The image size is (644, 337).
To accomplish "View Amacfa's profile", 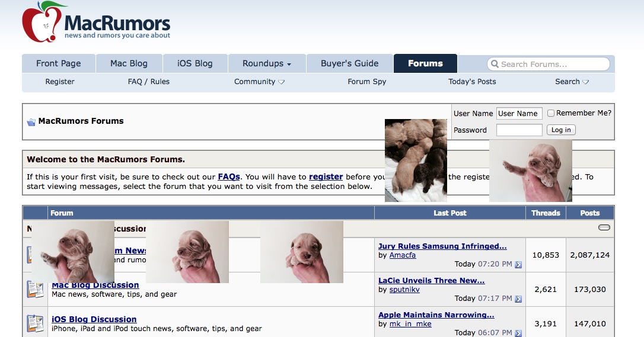I will coord(403,255).
